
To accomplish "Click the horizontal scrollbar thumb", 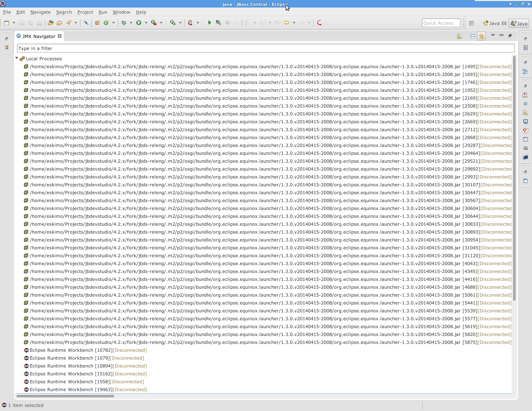I will 65,396.
